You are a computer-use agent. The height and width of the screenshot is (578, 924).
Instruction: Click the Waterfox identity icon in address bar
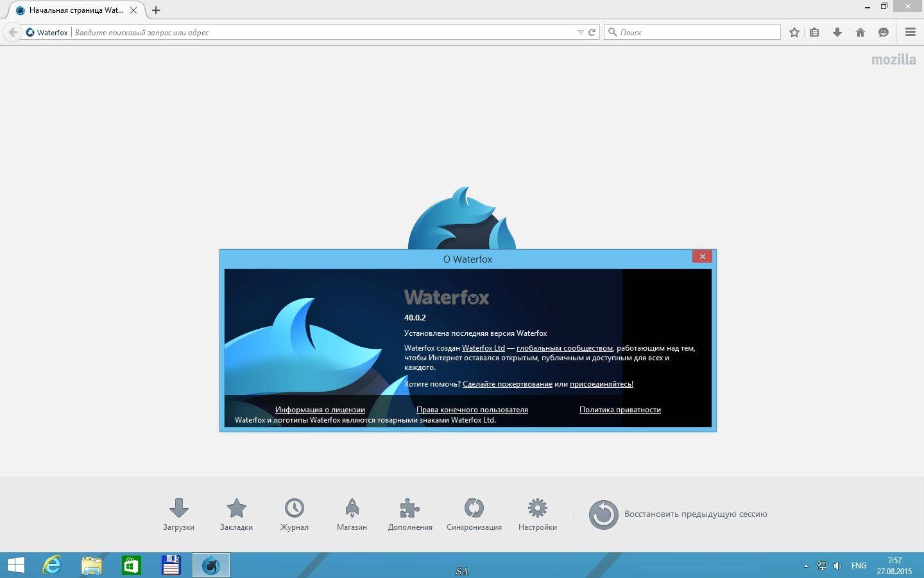click(x=30, y=32)
